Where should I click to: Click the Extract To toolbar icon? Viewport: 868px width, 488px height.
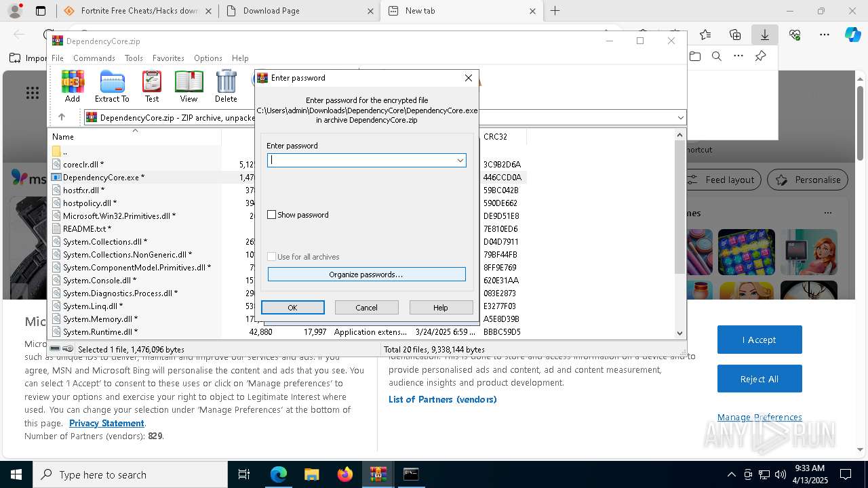[112, 86]
